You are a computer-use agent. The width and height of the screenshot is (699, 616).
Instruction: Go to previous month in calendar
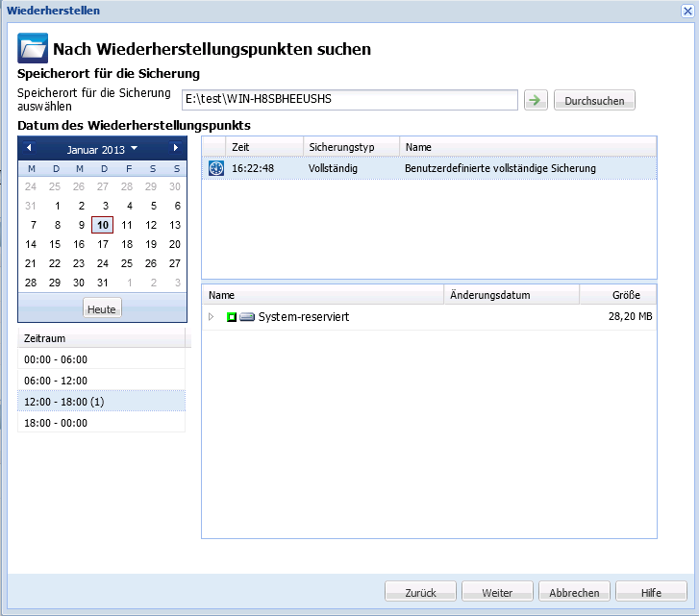[x=29, y=148]
